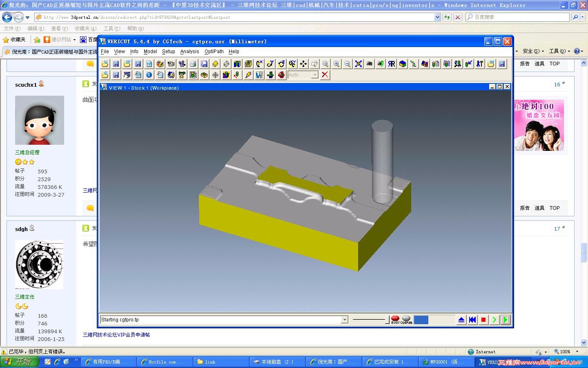Click scuchx1's cartoon avatar image
588x368 pixels.
pyautogui.click(x=40, y=120)
